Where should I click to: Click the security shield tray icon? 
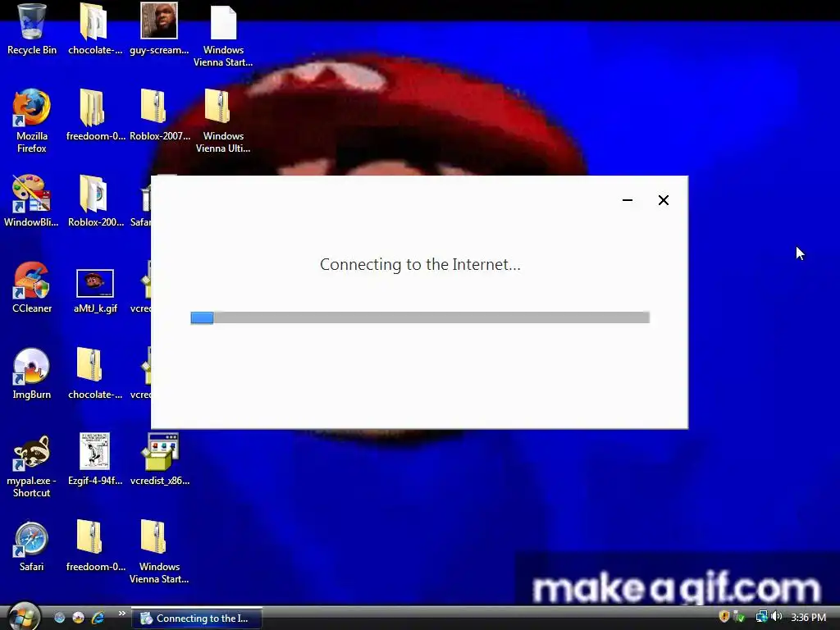coord(724,617)
